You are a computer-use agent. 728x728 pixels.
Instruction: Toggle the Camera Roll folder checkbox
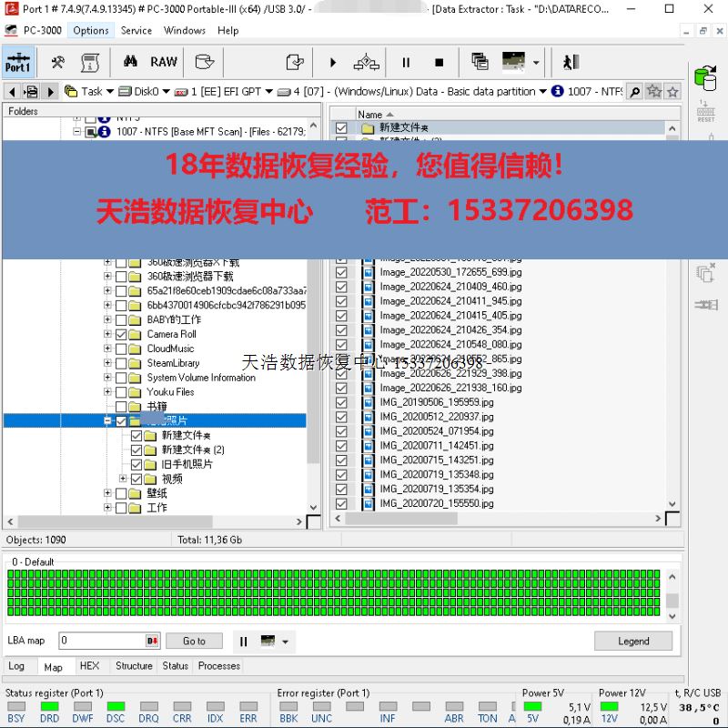(121, 334)
